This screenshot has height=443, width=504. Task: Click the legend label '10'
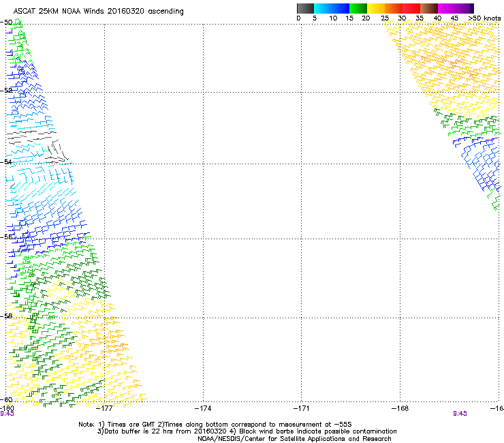point(333,18)
